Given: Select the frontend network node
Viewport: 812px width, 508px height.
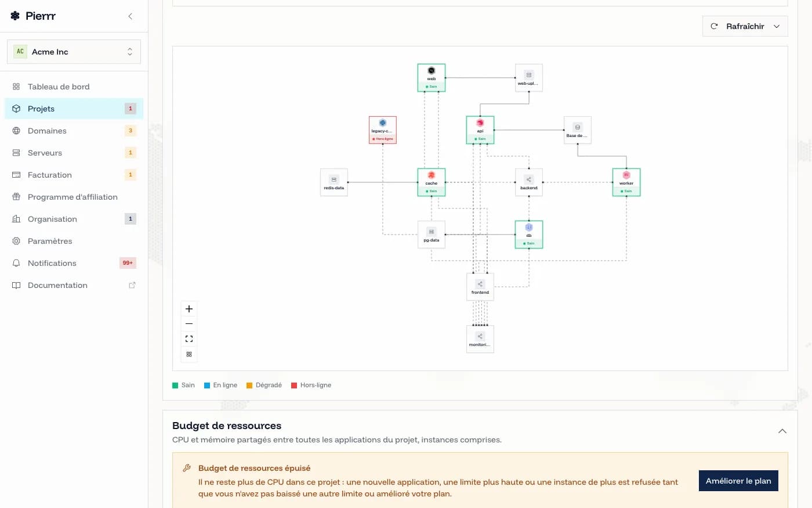Looking at the screenshot, I should pos(480,287).
